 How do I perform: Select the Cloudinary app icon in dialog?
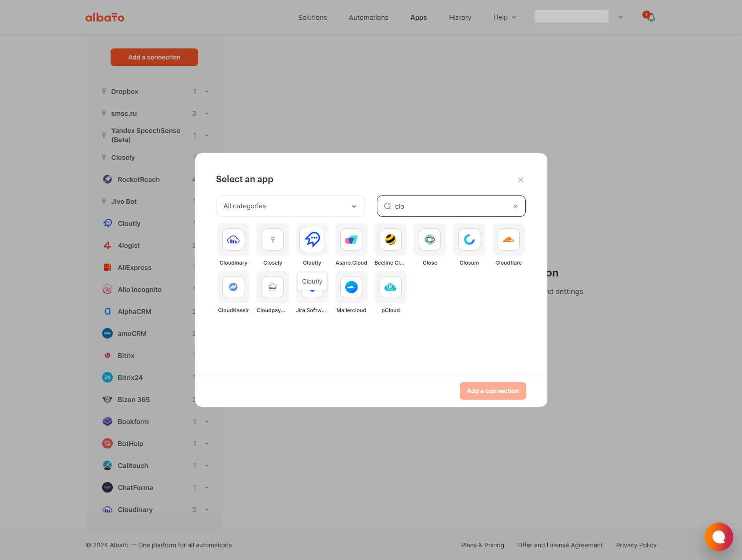[x=233, y=239]
